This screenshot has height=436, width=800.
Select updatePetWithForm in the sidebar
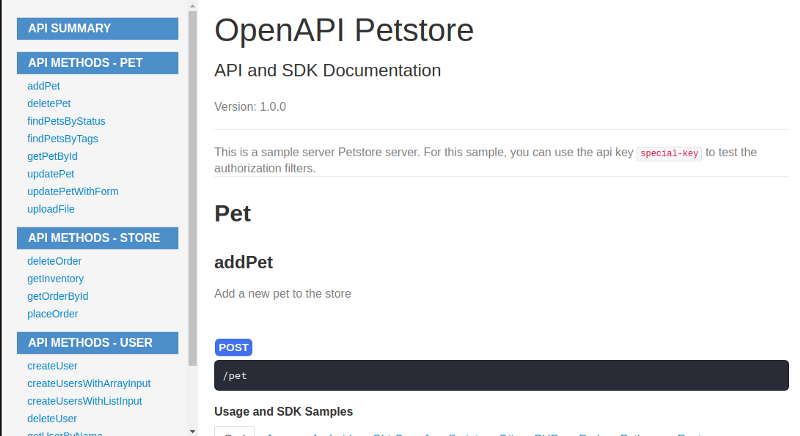point(73,191)
